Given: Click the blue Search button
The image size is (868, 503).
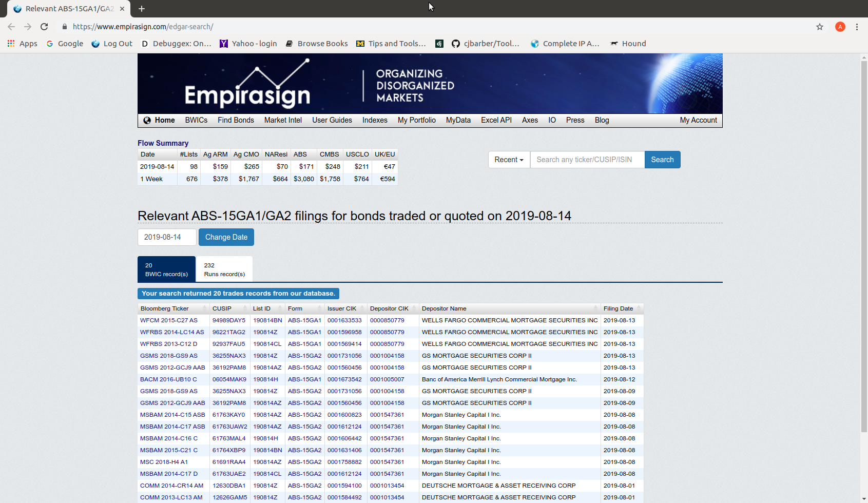Looking at the screenshot, I should (x=662, y=160).
